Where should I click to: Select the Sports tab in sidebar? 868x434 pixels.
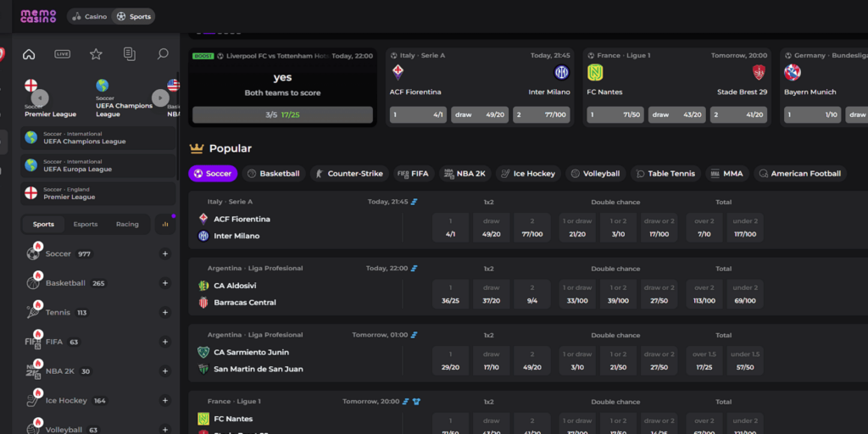[43, 224]
